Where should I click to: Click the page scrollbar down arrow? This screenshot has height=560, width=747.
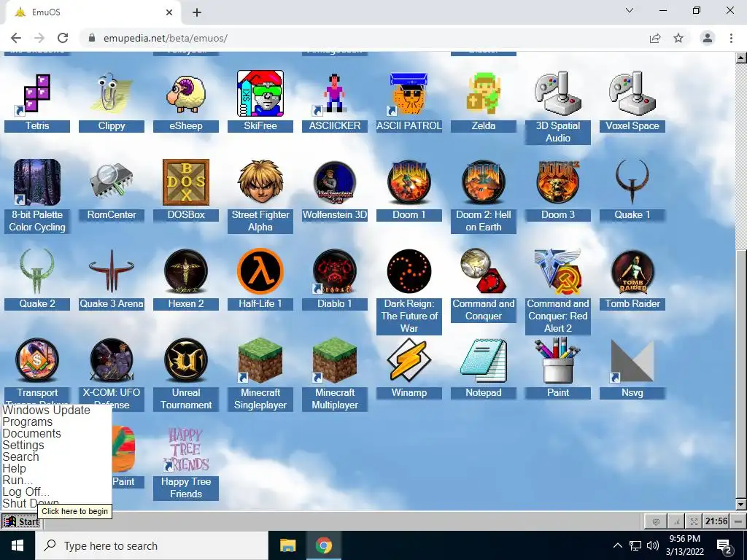point(741,505)
